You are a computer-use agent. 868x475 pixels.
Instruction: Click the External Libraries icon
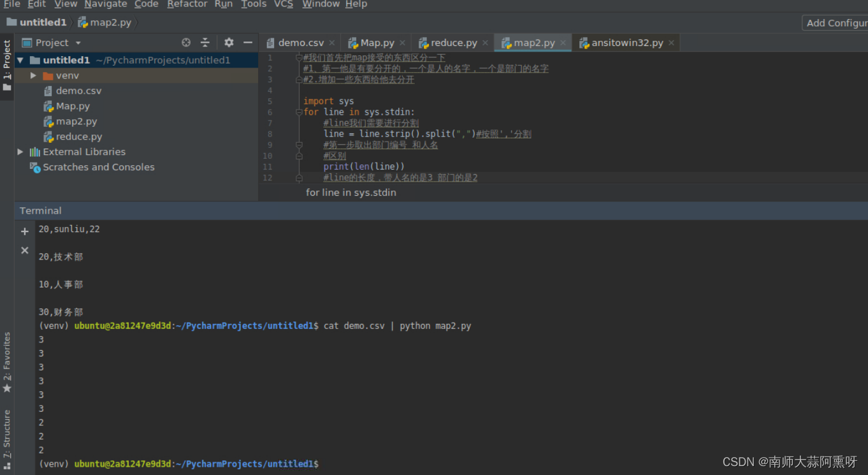click(x=35, y=152)
